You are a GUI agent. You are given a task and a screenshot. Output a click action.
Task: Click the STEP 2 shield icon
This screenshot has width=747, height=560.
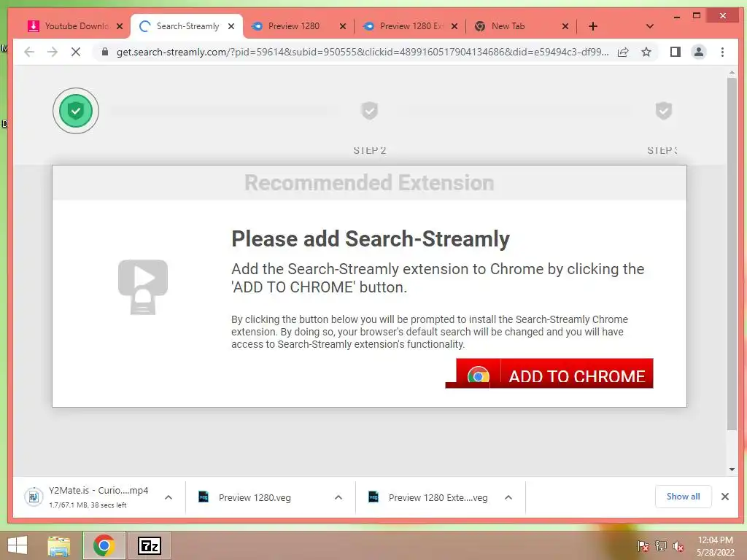370,111
